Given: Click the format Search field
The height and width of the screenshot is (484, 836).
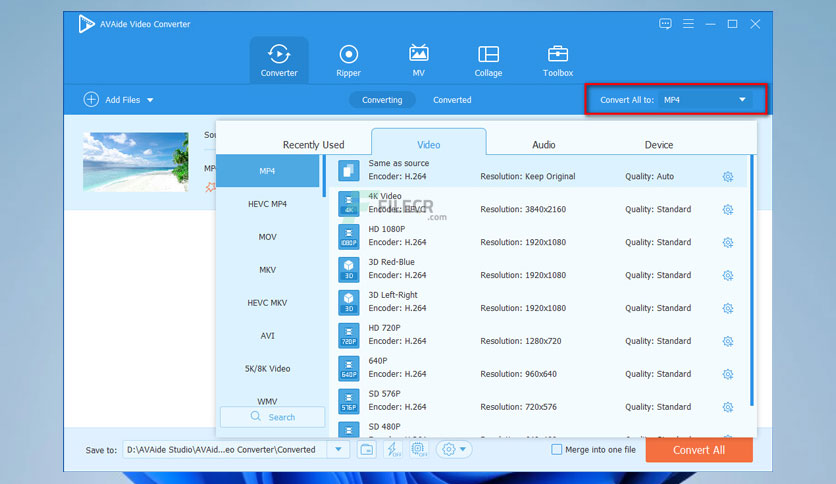Looking at the screenshot, I should coord(272,417).
